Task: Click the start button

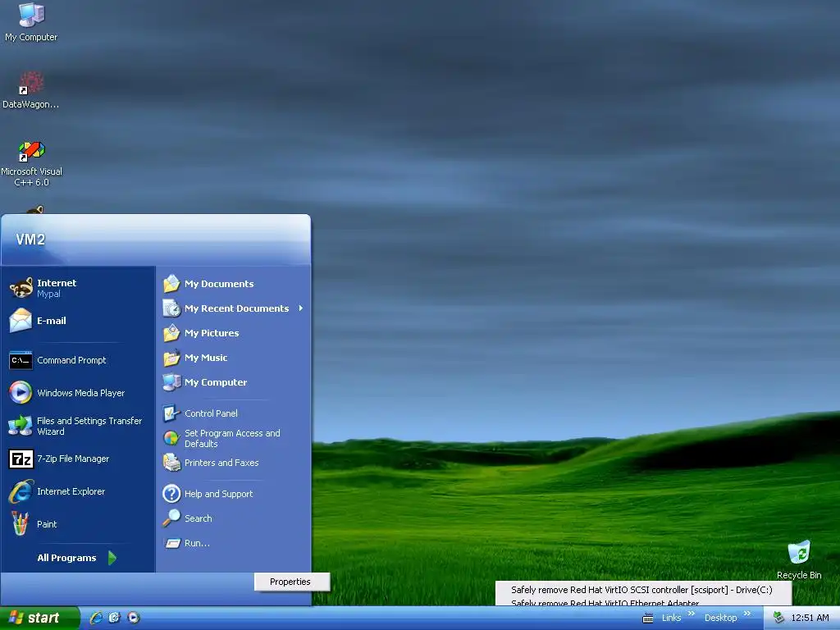Action: tap(39, 618)
